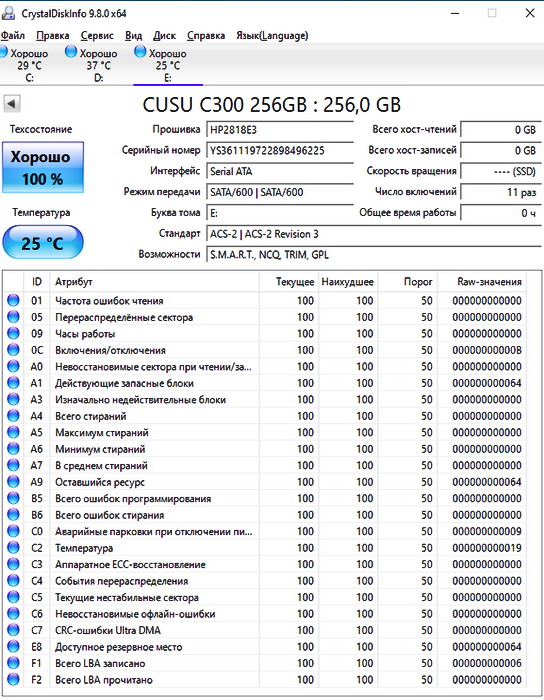
Task: Click Число включений value 11 раз
Action: pos(501,192)
